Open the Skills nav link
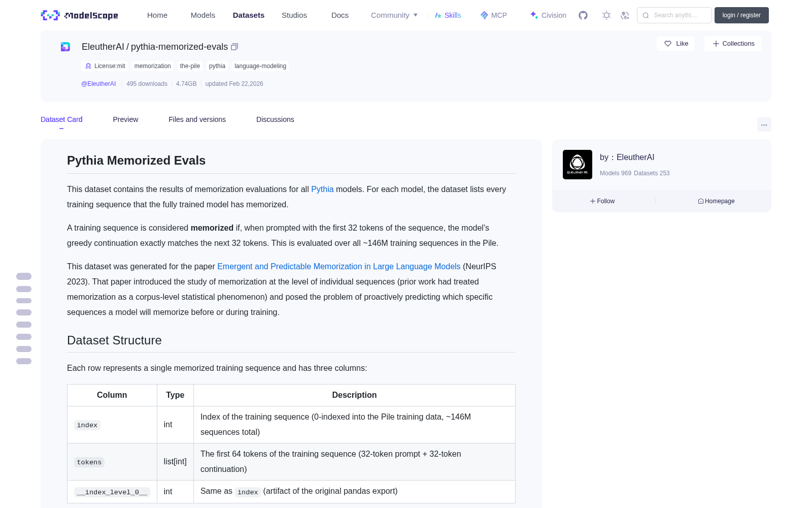 click(448, 15)
